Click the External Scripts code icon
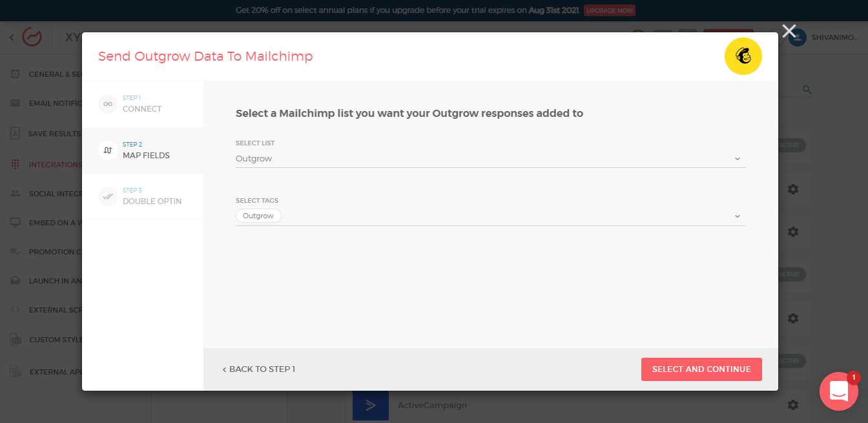868x423 pixels. click(x=15, y=310)
